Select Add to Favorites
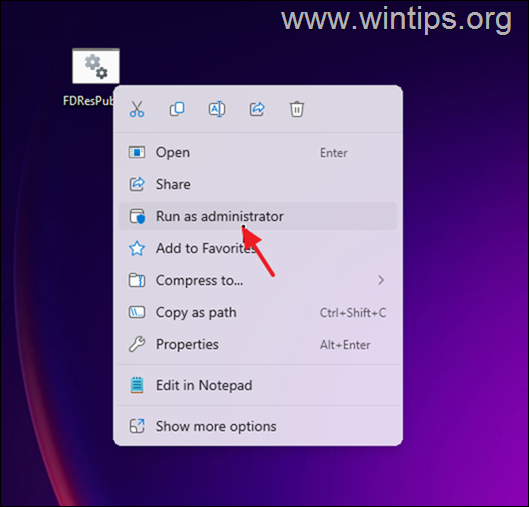This screenshot has width=529, height=507. (258, 248)
